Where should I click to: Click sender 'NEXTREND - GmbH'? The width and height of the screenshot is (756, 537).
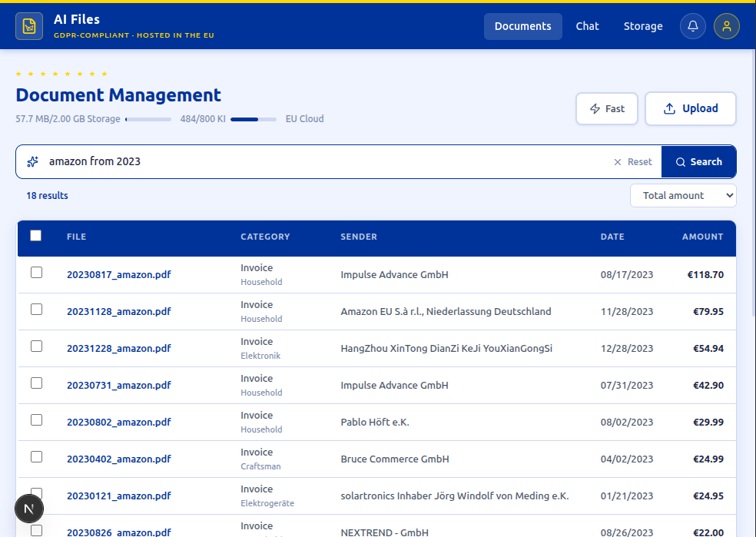tap(384, 532)
